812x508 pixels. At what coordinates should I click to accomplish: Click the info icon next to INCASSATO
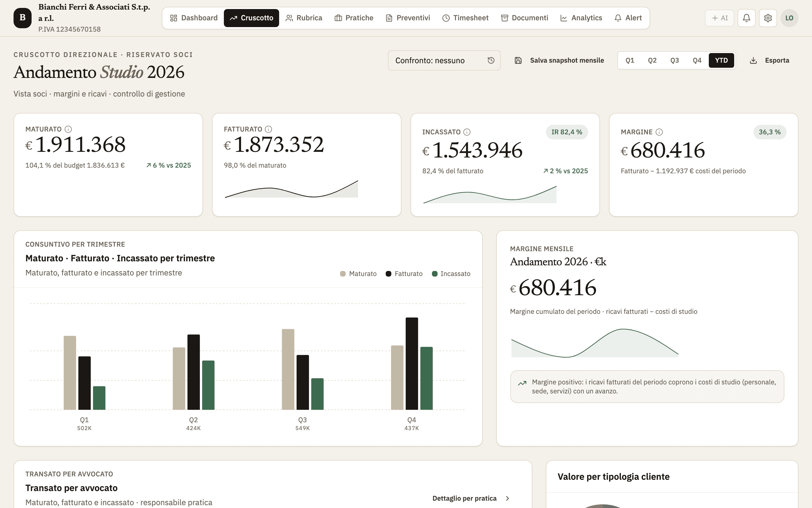467,132
